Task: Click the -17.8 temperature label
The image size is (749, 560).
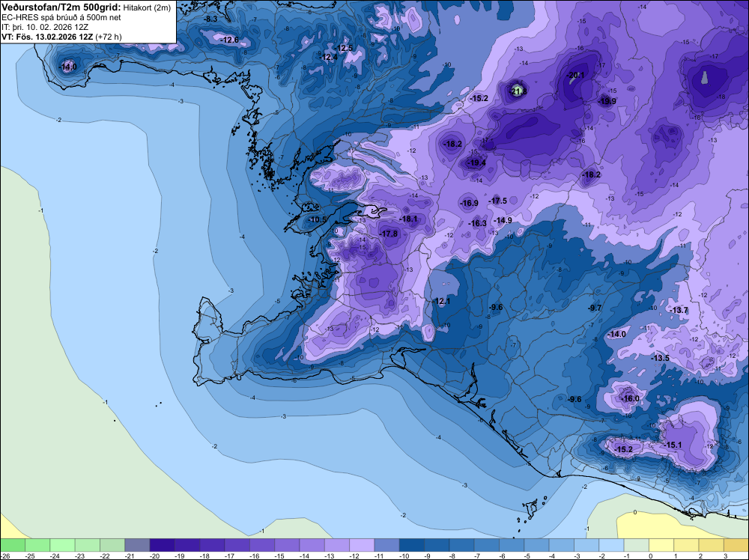Action: click(x=388, y=234)
